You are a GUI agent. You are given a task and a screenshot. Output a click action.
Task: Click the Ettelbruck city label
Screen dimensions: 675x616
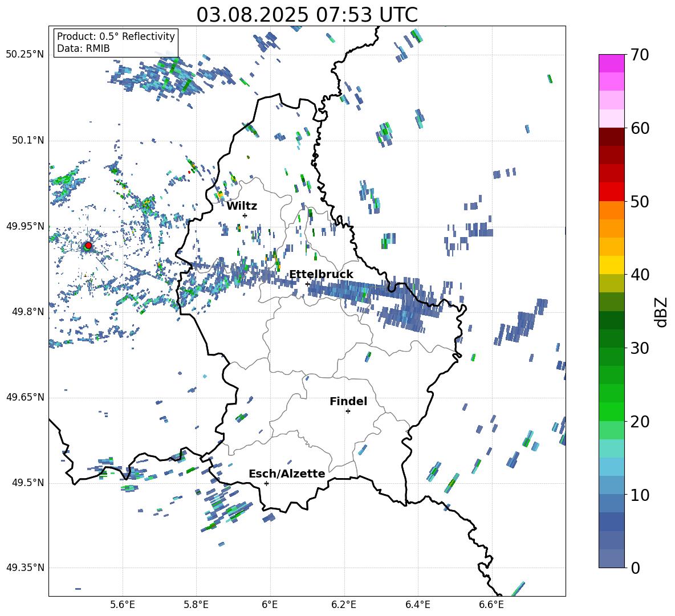[321, 275]
